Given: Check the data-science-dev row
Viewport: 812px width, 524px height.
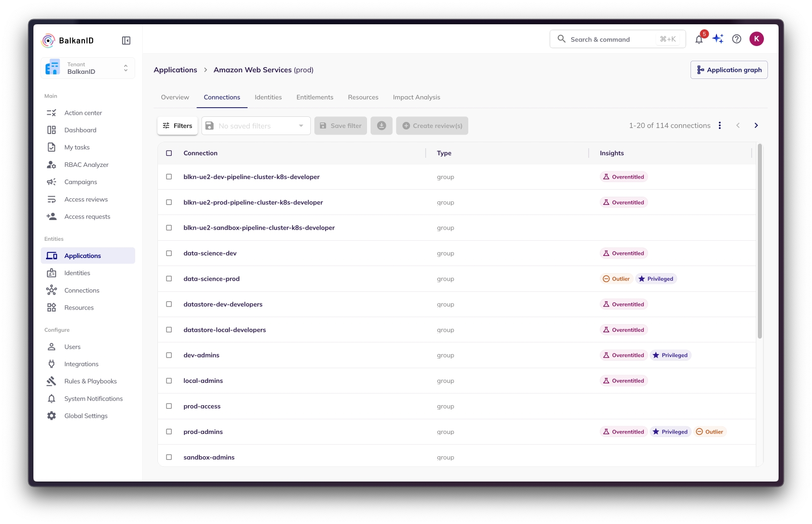Looking at the screenshot, I should (x=169, y=253).
